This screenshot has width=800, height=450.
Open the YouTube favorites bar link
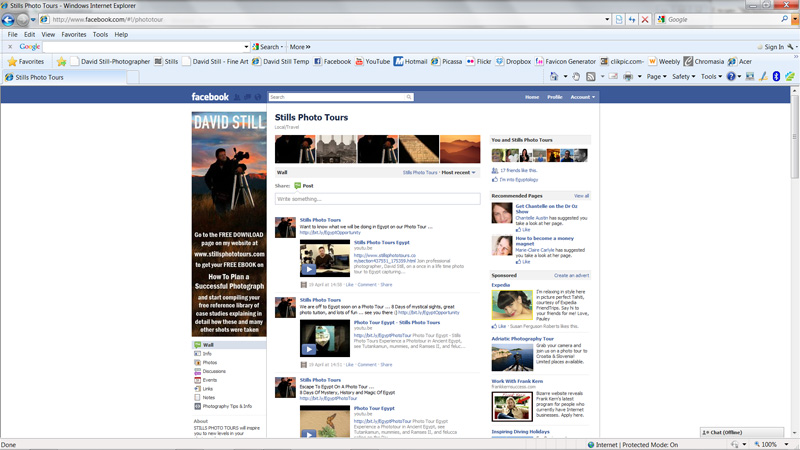click(372, 62)
